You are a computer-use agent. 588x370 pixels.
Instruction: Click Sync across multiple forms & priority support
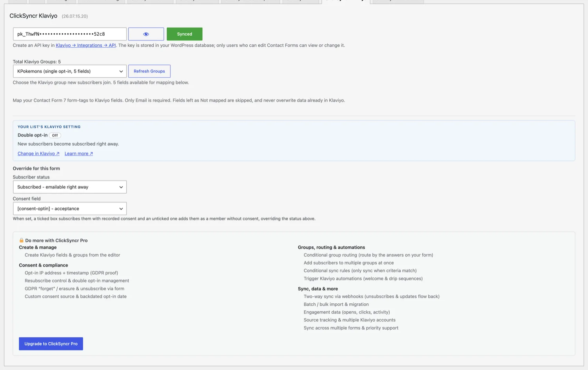point(351,328)
